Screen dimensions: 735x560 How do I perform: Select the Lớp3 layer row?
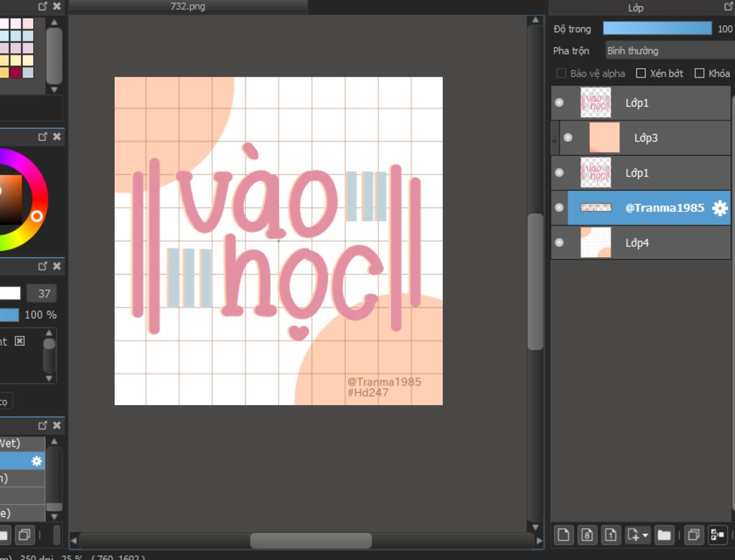tap(645, 137)
